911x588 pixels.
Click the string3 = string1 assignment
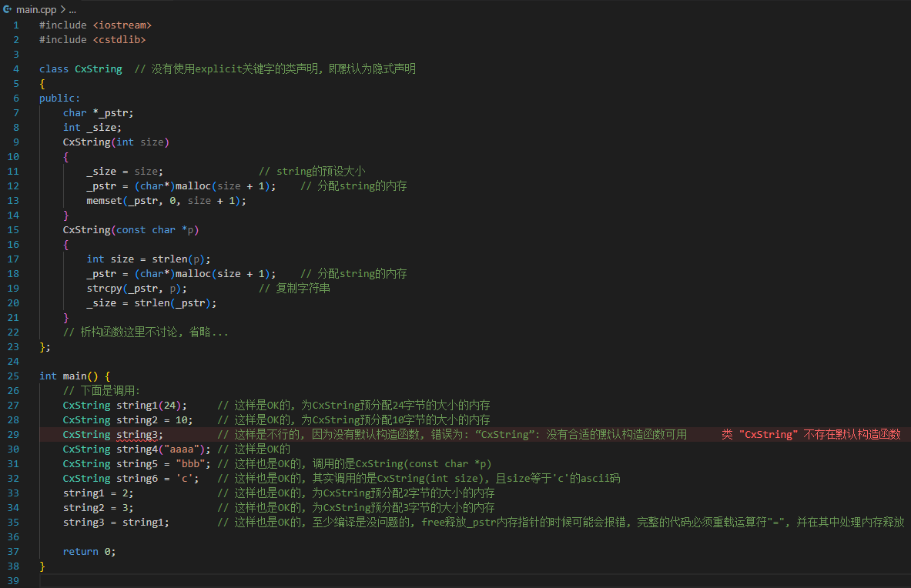[x=116, y=522]
